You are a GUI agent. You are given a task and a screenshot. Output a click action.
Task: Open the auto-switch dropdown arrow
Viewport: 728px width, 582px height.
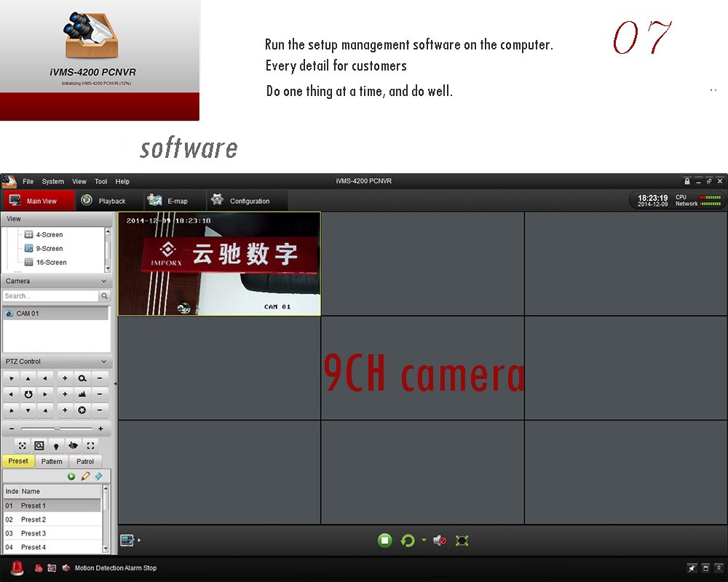[x=424, y=541]
